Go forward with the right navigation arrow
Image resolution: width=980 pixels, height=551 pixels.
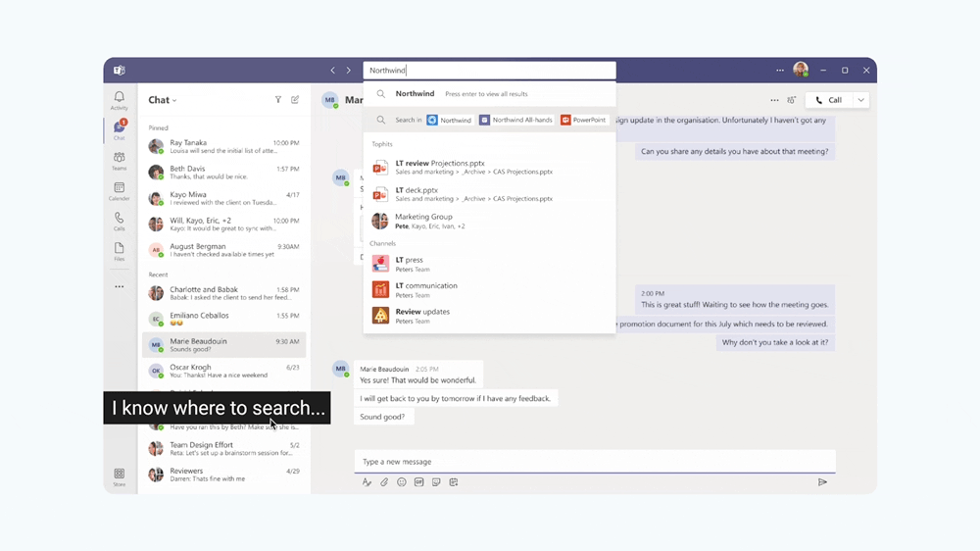[349, 70]
